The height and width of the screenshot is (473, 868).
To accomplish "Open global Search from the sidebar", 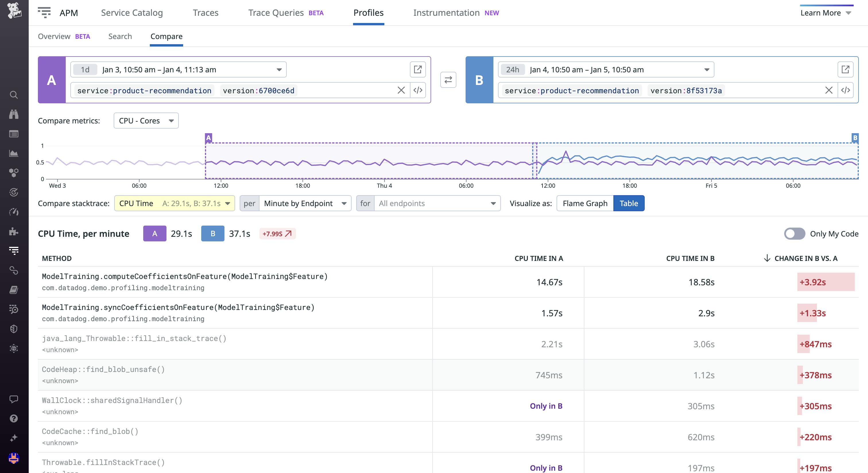I will click(14, 95).
